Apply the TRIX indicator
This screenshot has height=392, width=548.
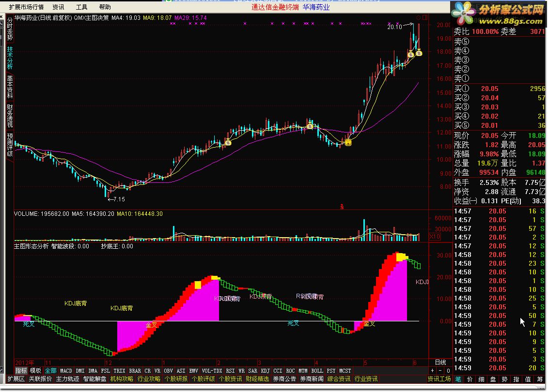point(120,371)
